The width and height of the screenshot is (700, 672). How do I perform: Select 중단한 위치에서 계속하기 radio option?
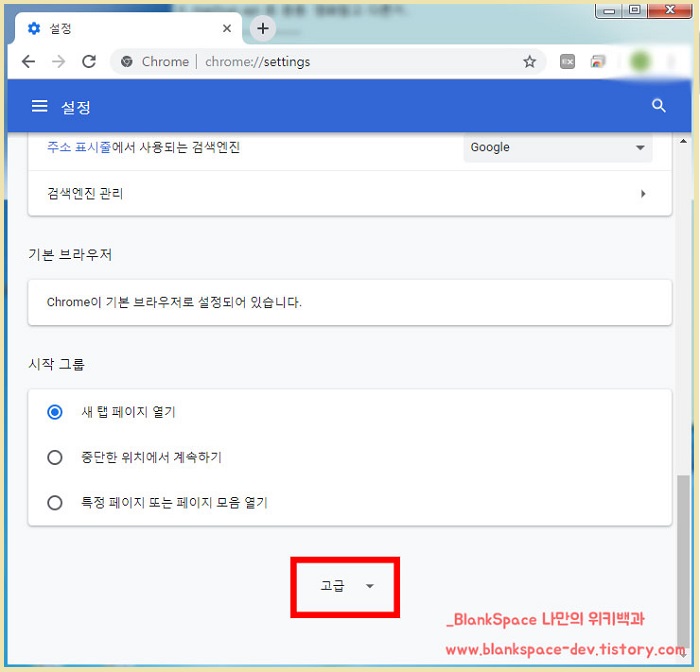coord(55,457)
